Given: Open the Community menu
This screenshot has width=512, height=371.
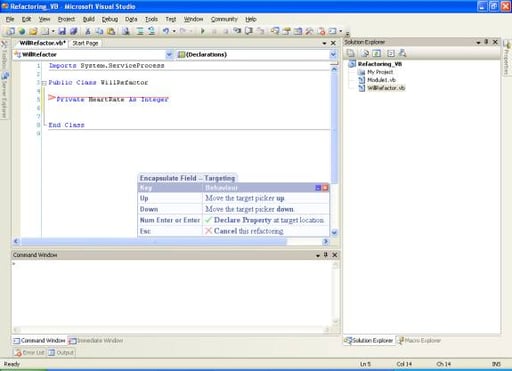Looking at the screenshot, I should coord(224,19).
